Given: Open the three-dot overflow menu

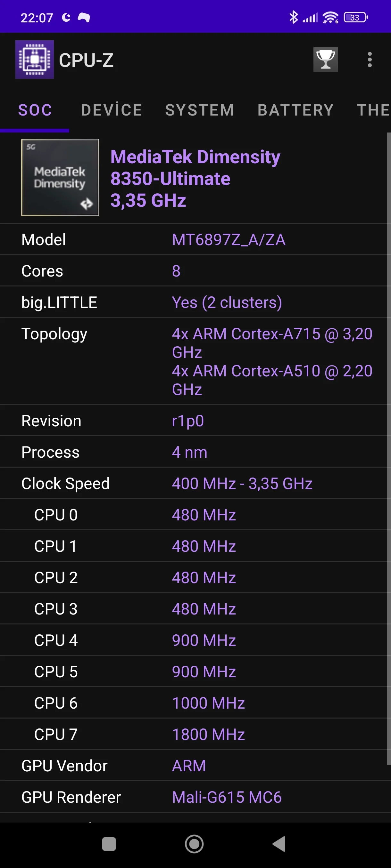Looking at the screenshot, I should (x=370, y=60).
